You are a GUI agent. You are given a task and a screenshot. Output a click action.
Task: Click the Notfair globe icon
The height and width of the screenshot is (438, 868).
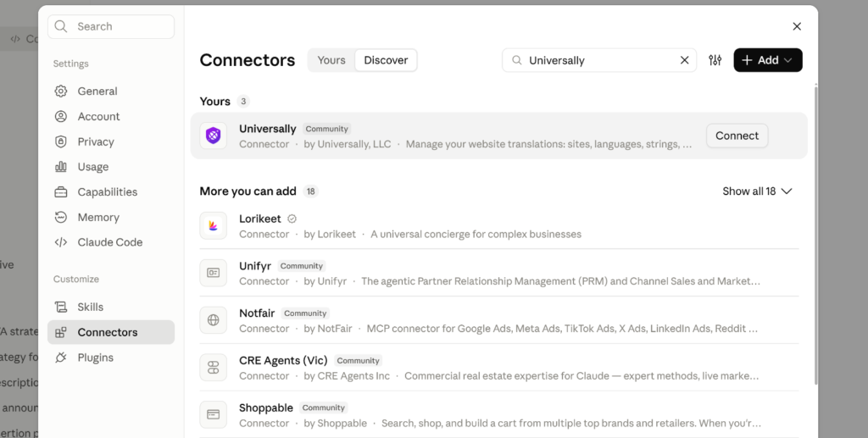point(213,320)
